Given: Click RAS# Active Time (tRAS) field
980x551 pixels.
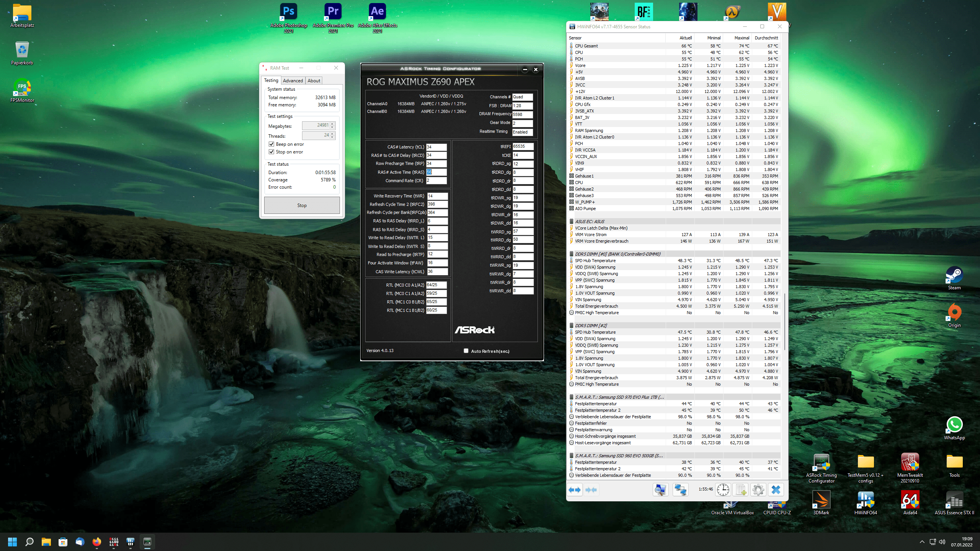Looking at the screenshot, I should coord(436,172).
